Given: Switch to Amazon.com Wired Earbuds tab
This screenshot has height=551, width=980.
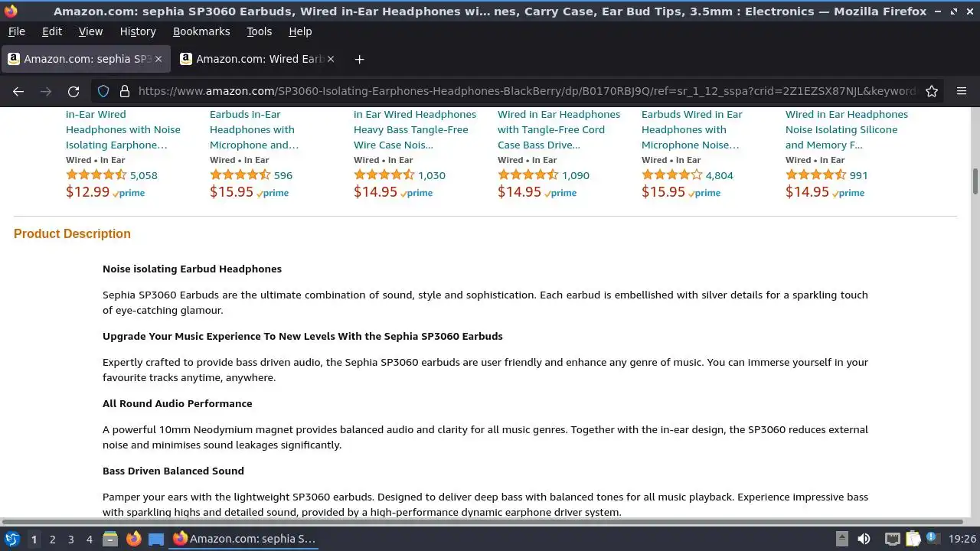Looking at the screenshot, I should [259, 59].
